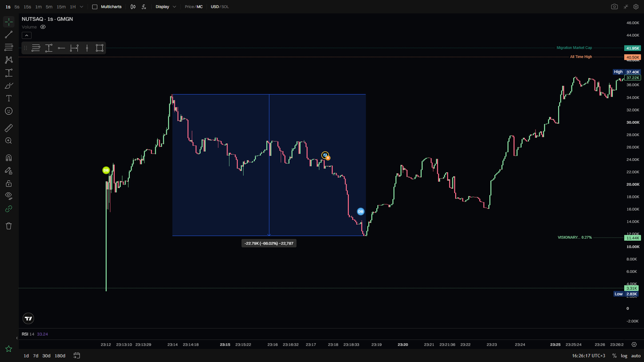644x362 pixels.
Task: Select Fib retracement in floating toolbar
Action: pyautogui.click(x=36, y=48)
